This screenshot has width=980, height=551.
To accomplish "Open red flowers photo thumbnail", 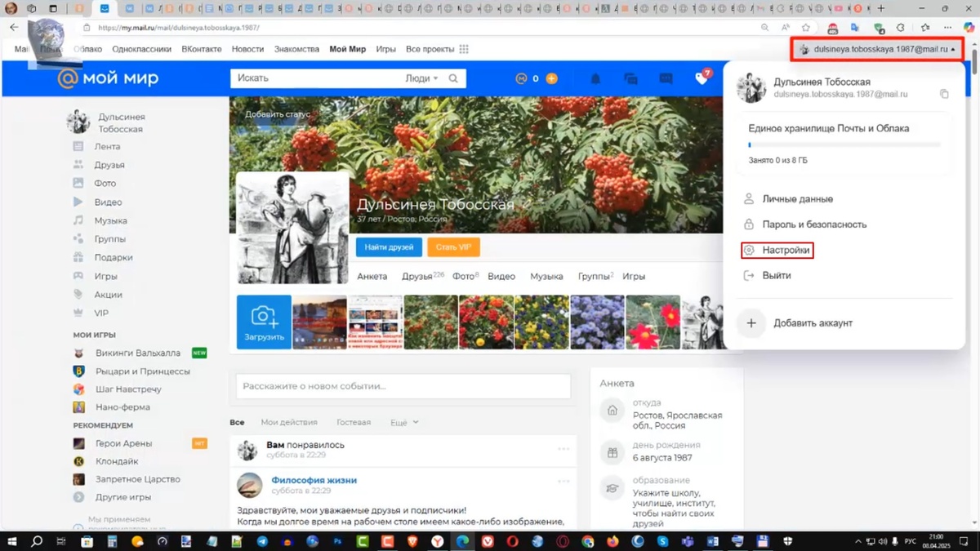I will tap(486, 322).
